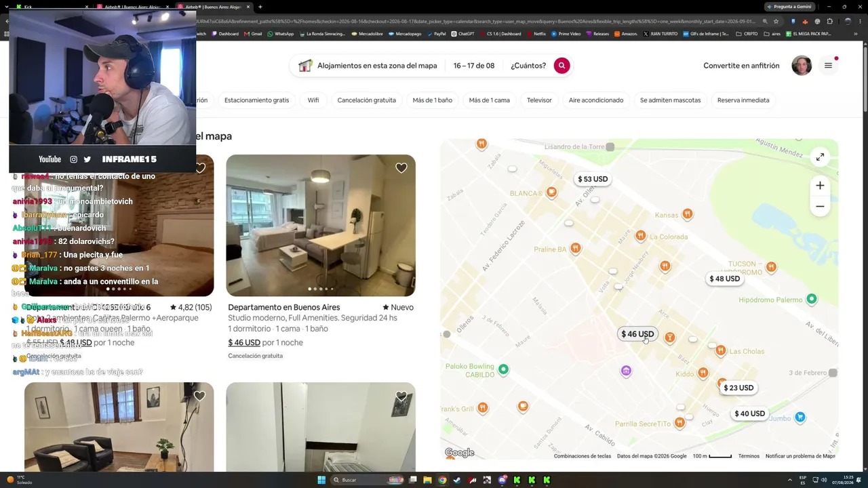Zoom out on the map
The width and height of the screenshot is (868, 488).
click(820, 206)
